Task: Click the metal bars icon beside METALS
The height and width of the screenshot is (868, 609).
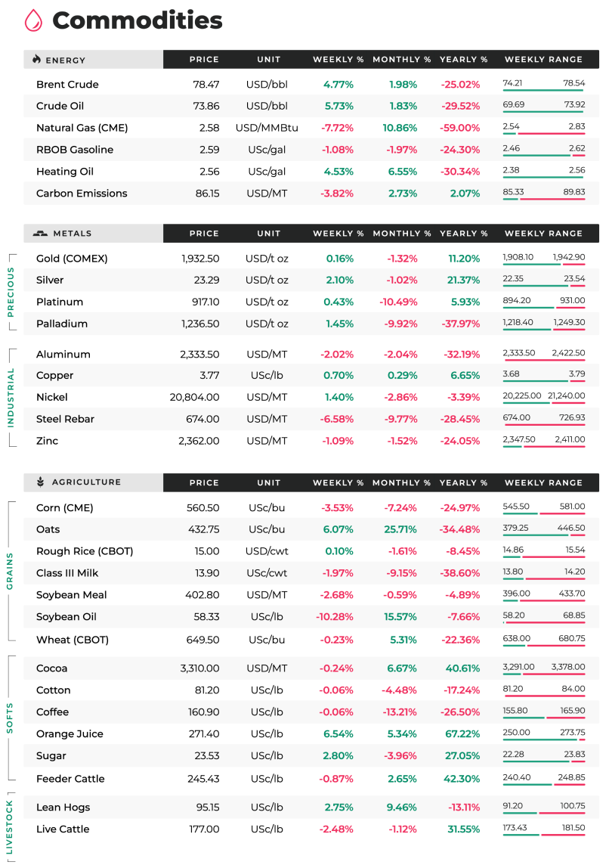Action: click(x=40, y=234)
